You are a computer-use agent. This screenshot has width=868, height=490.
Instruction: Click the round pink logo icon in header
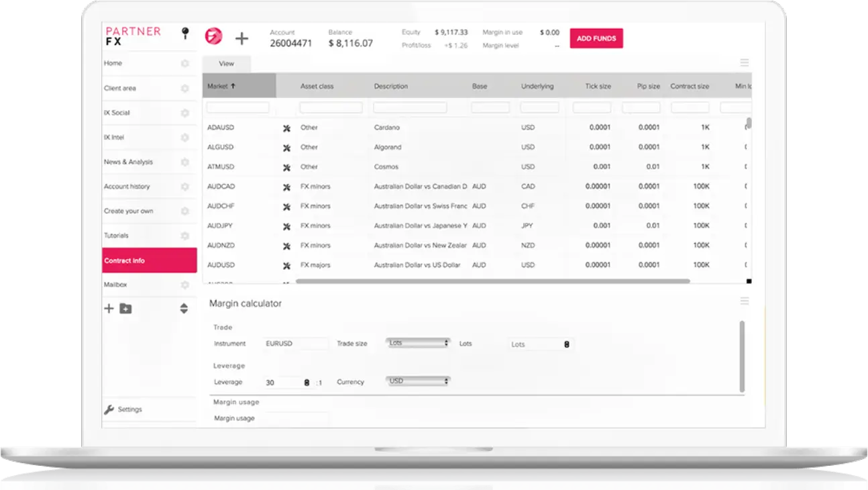(x=213, y=36)
